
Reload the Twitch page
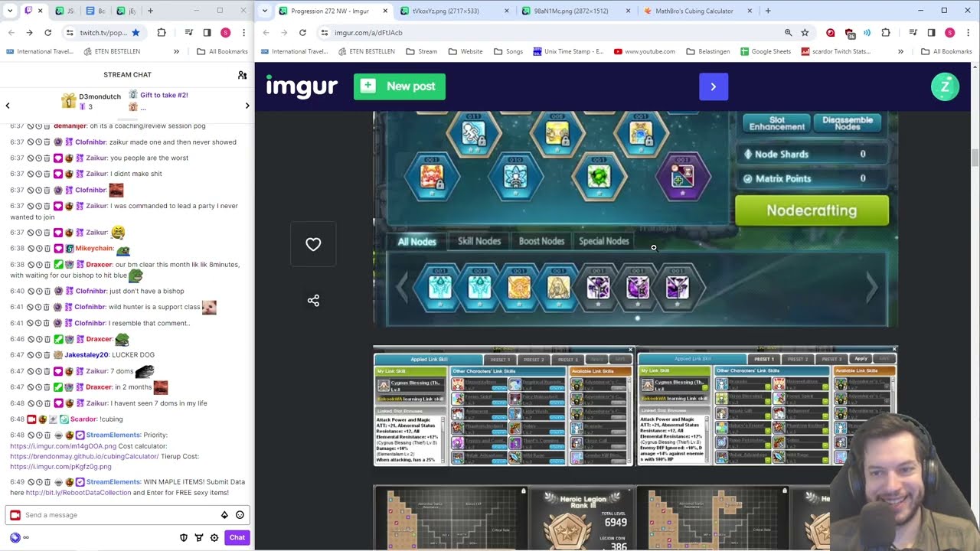[x=47, y=33]
